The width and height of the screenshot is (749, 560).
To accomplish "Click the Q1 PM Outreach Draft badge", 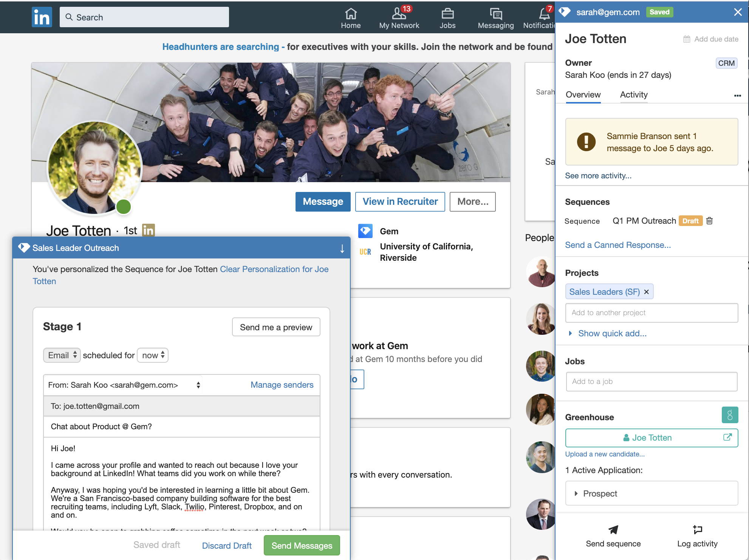I will (690, 220).
